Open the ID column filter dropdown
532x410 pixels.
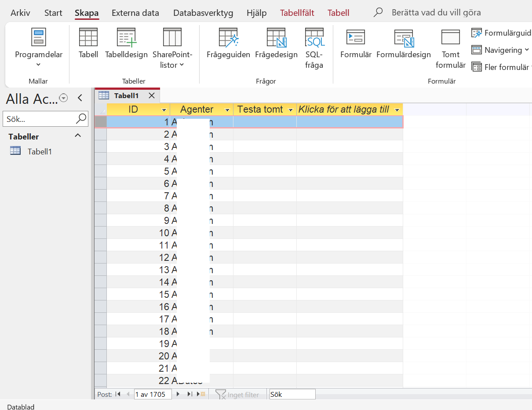(164, 110)
